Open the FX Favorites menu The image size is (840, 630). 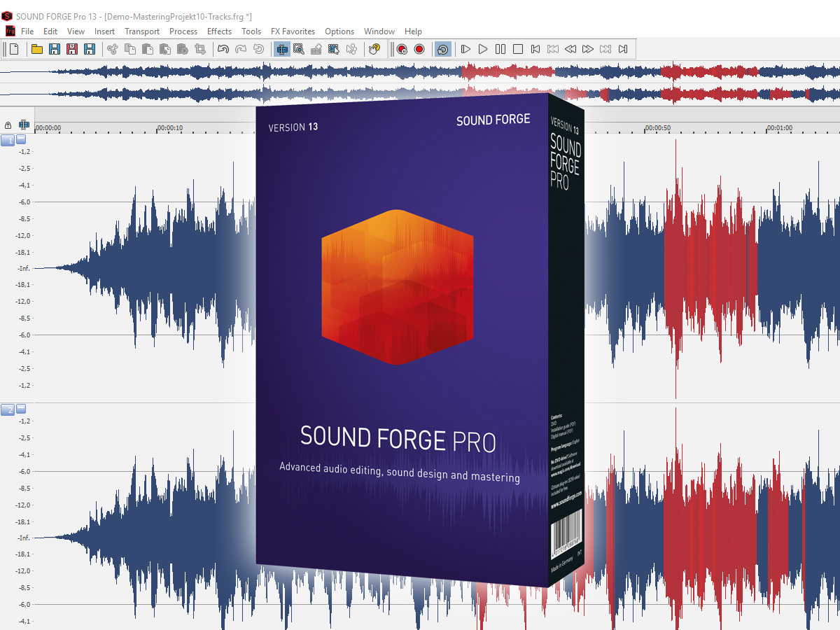(293, 31)
